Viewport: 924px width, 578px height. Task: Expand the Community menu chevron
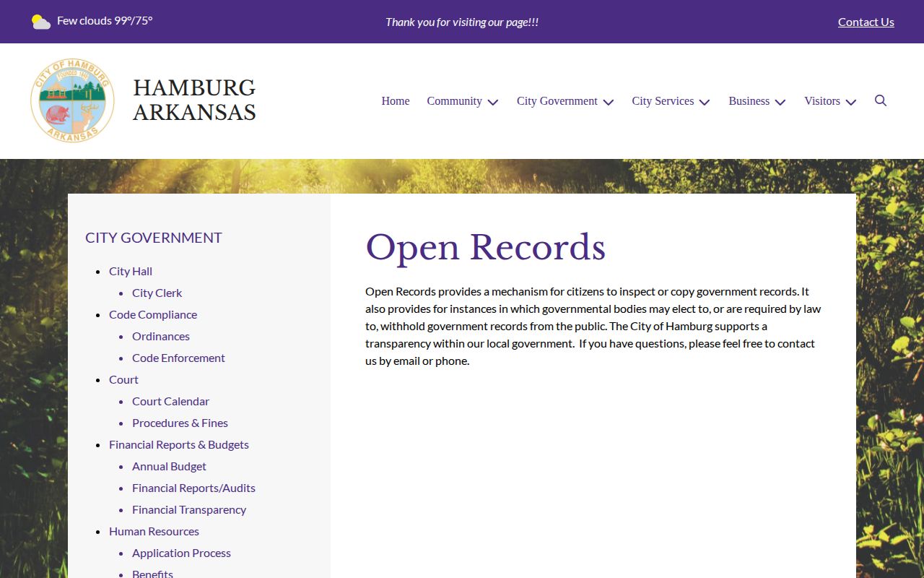pos(493,102)
